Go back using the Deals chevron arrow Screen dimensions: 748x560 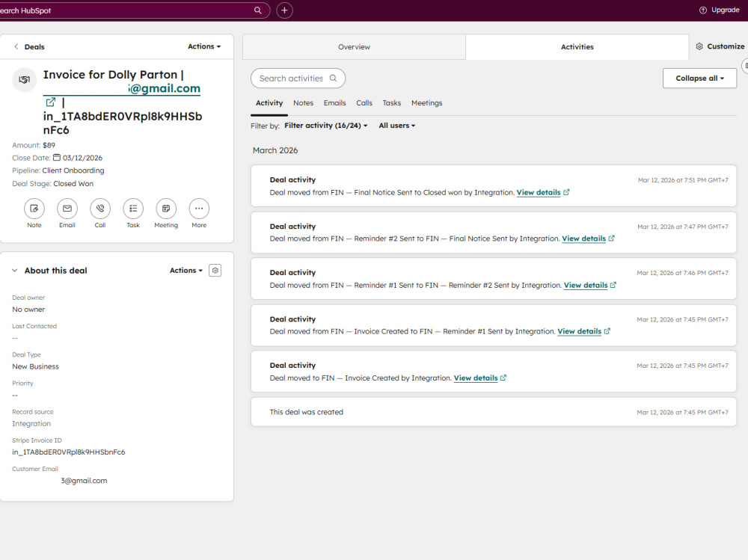(x=16, y=46)
